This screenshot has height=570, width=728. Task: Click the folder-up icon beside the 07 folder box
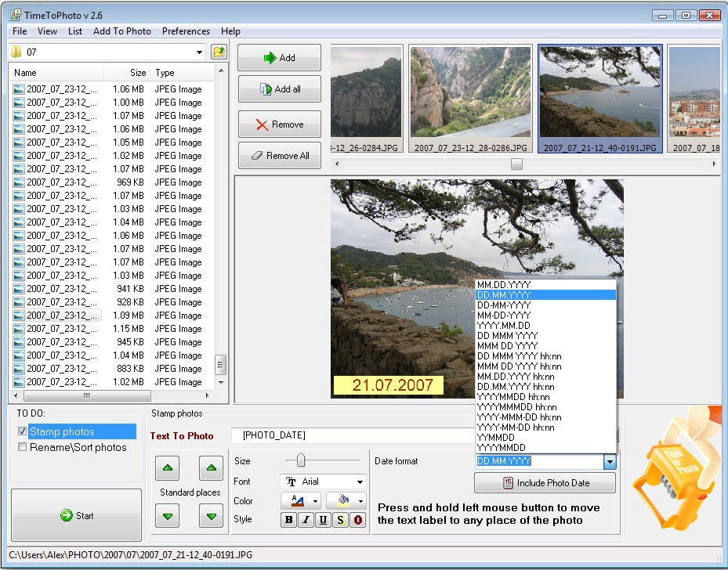pyautogui.click(x=219, y=52)
